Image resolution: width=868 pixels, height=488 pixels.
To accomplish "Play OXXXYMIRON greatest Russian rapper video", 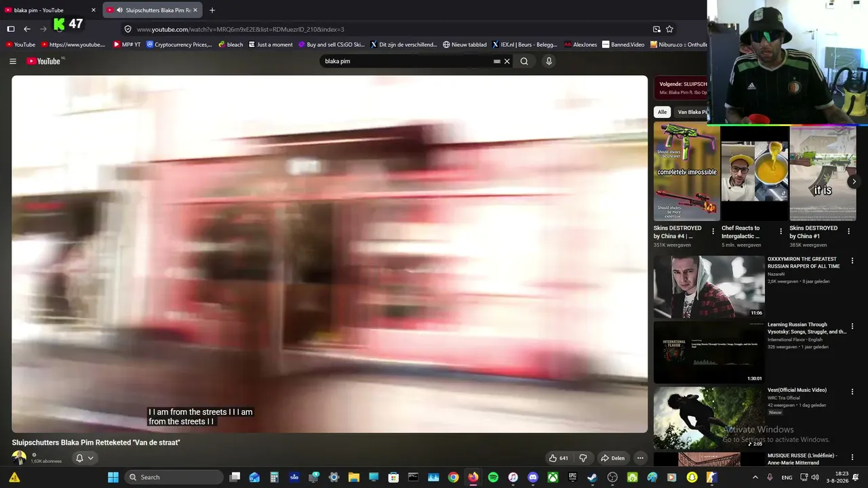I will pyautogui.click(x=709, y=287).
